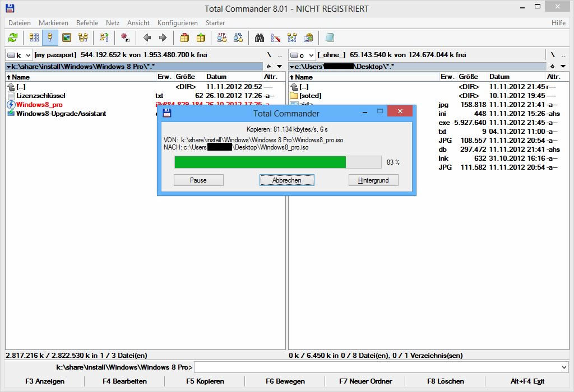Click F3 Anzeigen button
574x392 pixels.
45,381
